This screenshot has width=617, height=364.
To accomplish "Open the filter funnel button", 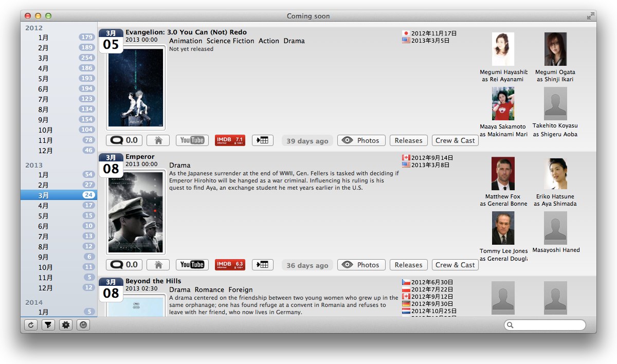I will click(48, 325).
